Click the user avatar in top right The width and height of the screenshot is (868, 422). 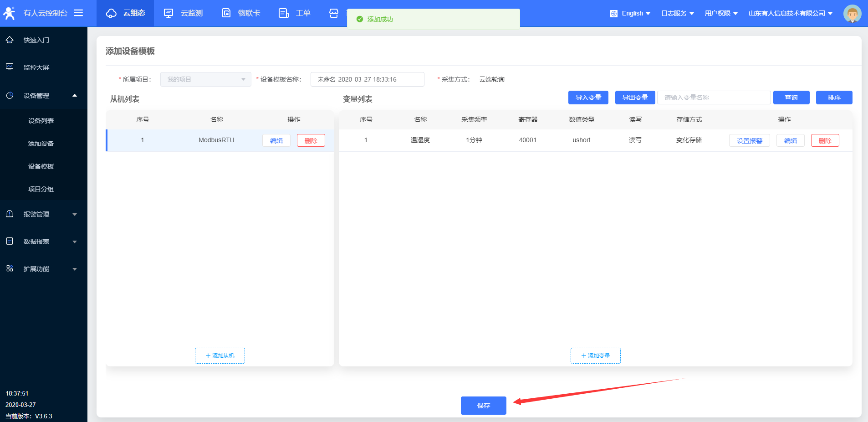tap(852, 14)
